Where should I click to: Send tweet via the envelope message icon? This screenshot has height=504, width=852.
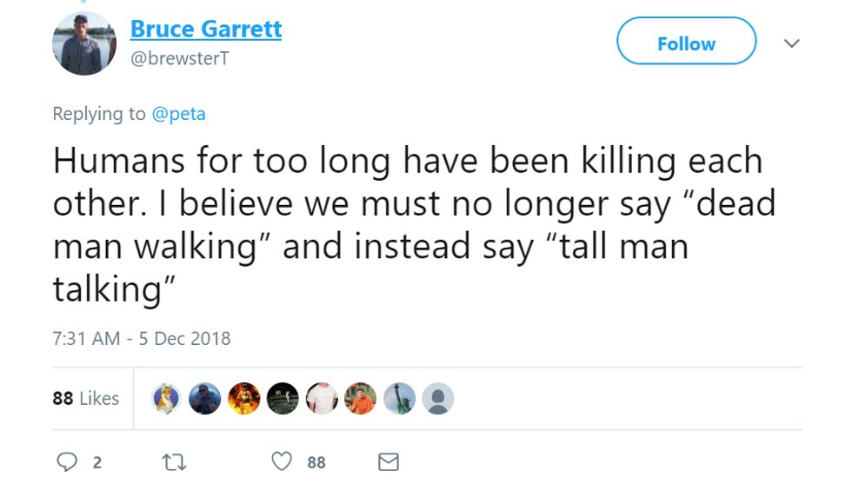[x=389, y=462]
